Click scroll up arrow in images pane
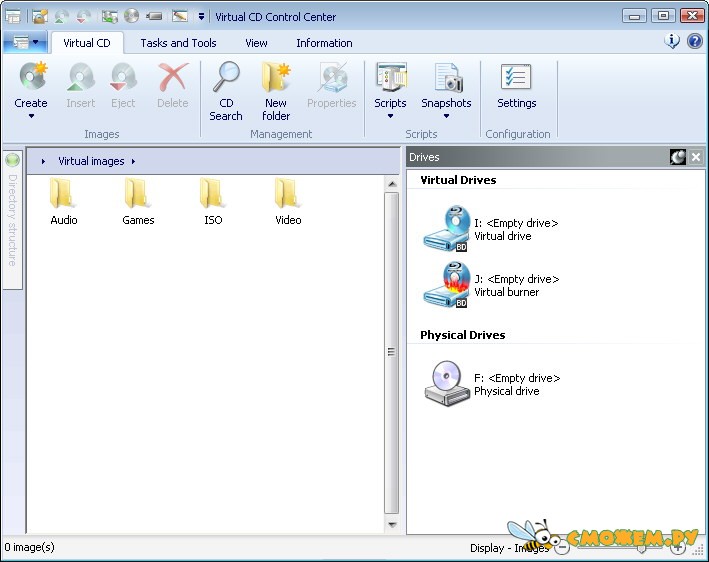 (392, 184)
